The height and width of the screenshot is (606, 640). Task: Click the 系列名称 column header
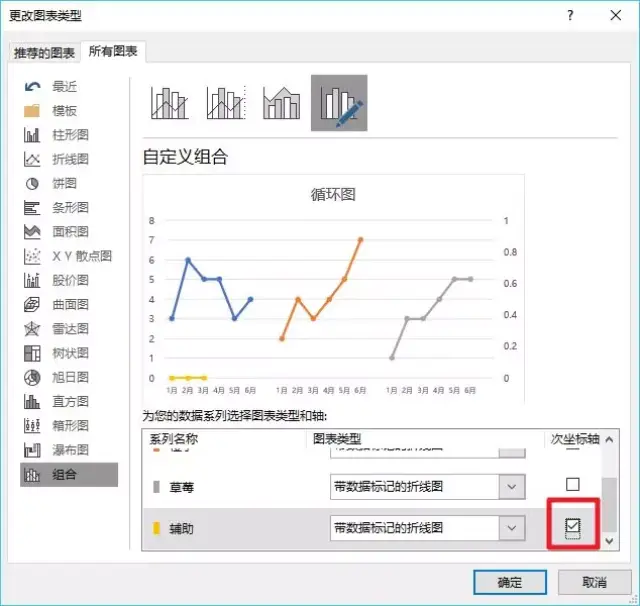tap(174, 439)
